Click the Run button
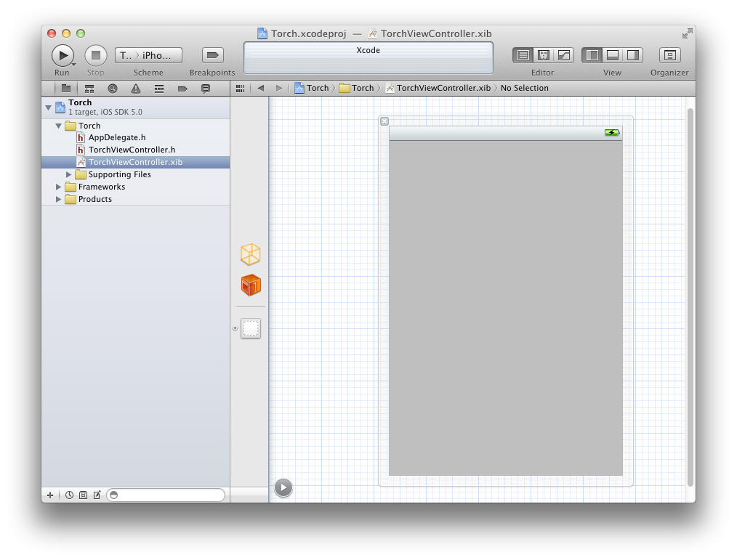Viewport: 737px width, 560px height. (x=63, y=54)
